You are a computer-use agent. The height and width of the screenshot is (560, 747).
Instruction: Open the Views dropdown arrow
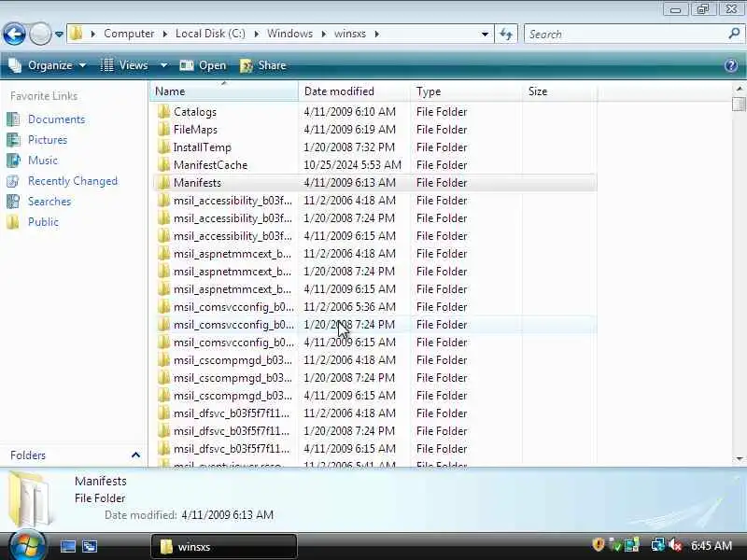coord(163,65)
